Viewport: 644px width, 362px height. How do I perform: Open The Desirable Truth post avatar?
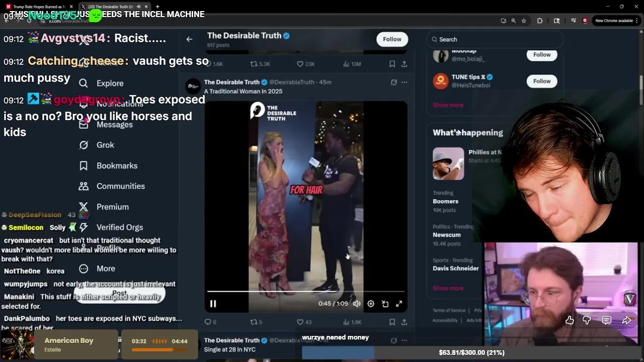(x=193, y=86)
